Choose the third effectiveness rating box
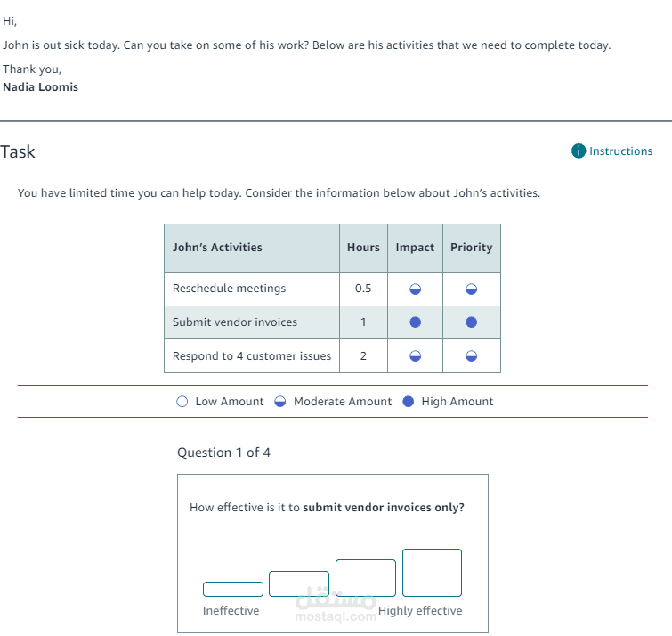This screenshot has width=672, height=636. pyautogui.click(x=366, y=578)
